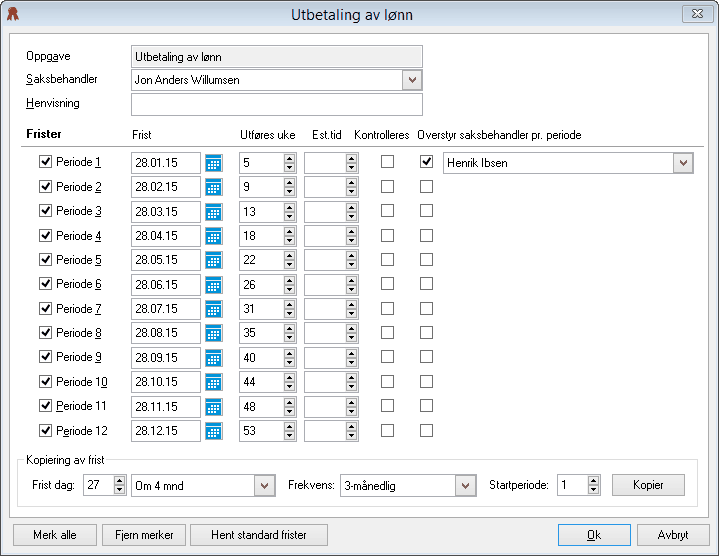Image resolution: width=719 pixels, height=556 pixels.
Task: Open calendar picker for Periode 3 frist
Action: pyautogui.click(x=213, y=212)
